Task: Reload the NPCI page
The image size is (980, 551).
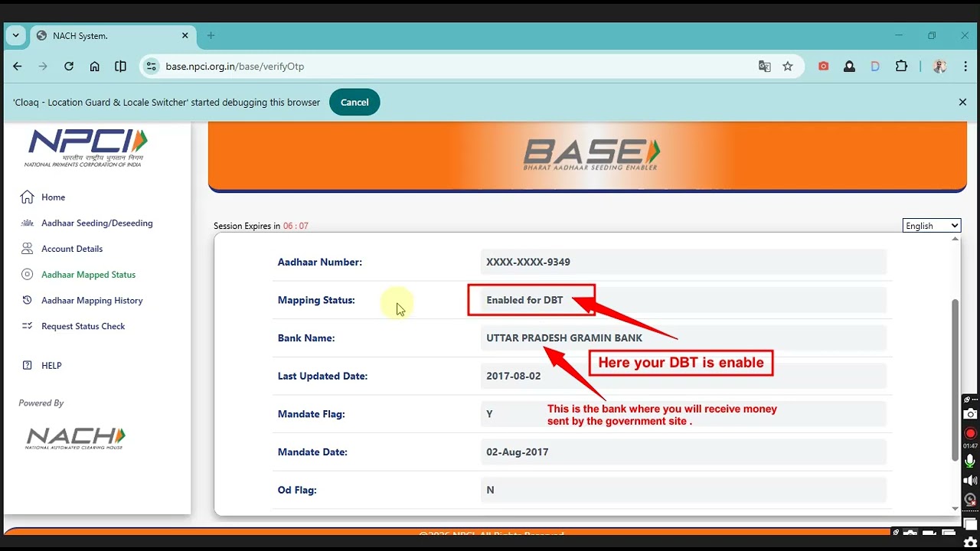Action: coord(69,67)
